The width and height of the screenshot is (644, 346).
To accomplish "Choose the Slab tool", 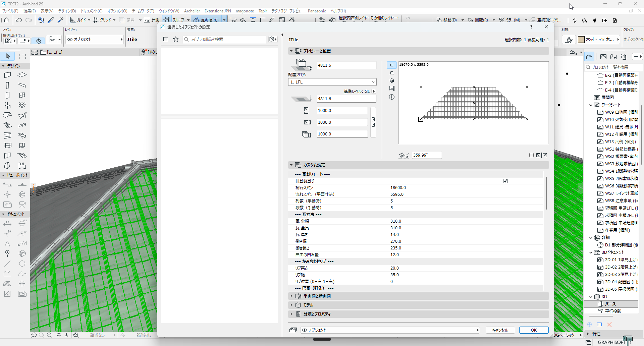I will 22,75.
